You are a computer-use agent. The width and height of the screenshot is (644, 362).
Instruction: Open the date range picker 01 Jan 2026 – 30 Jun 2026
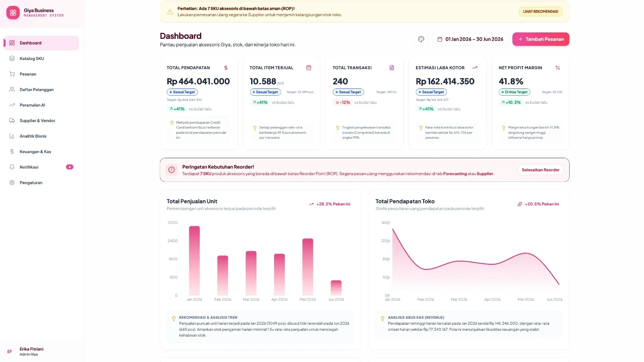[x=470, y=39]
